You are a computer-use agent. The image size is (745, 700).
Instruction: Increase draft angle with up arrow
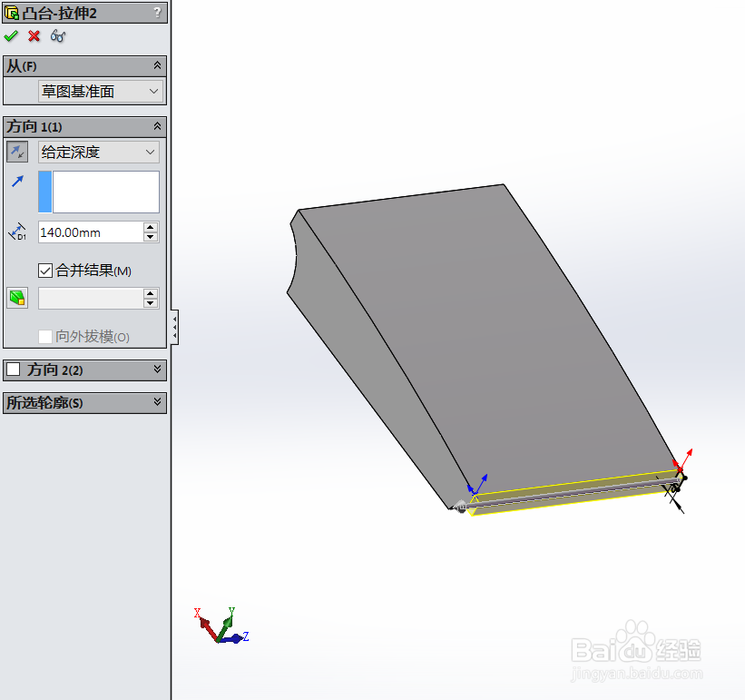(151, 293)
